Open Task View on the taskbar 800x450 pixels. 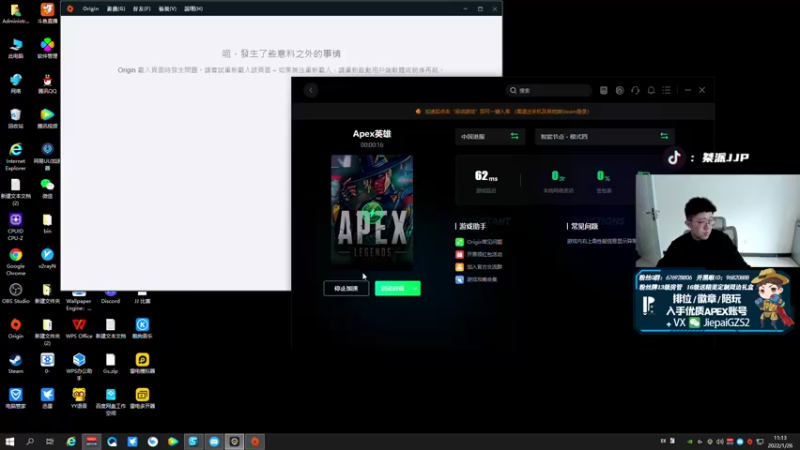49,442
